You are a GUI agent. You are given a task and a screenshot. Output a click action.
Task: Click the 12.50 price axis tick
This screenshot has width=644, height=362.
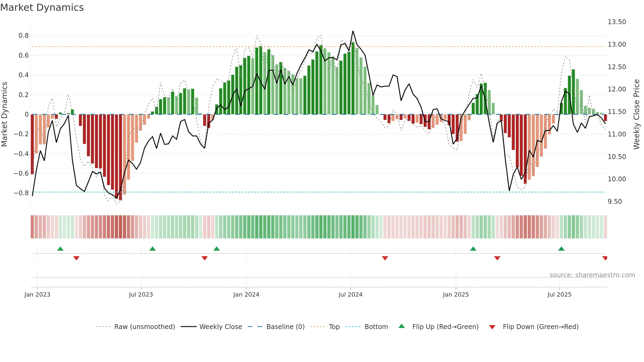[617, 67]
